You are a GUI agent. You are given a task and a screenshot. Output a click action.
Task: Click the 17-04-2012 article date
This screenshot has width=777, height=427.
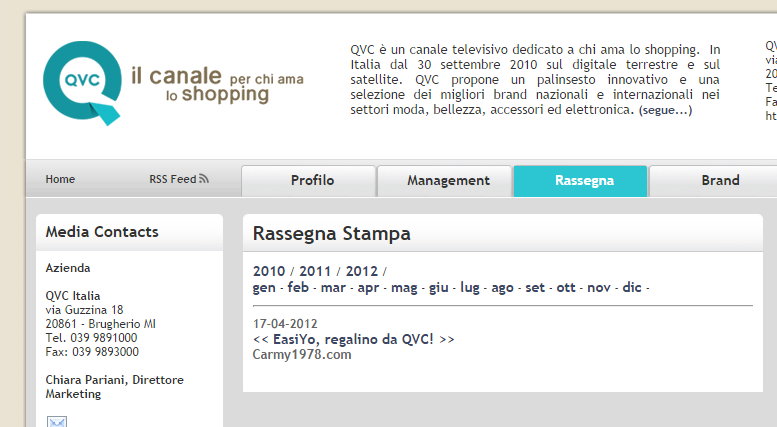(x=285, y=324)
